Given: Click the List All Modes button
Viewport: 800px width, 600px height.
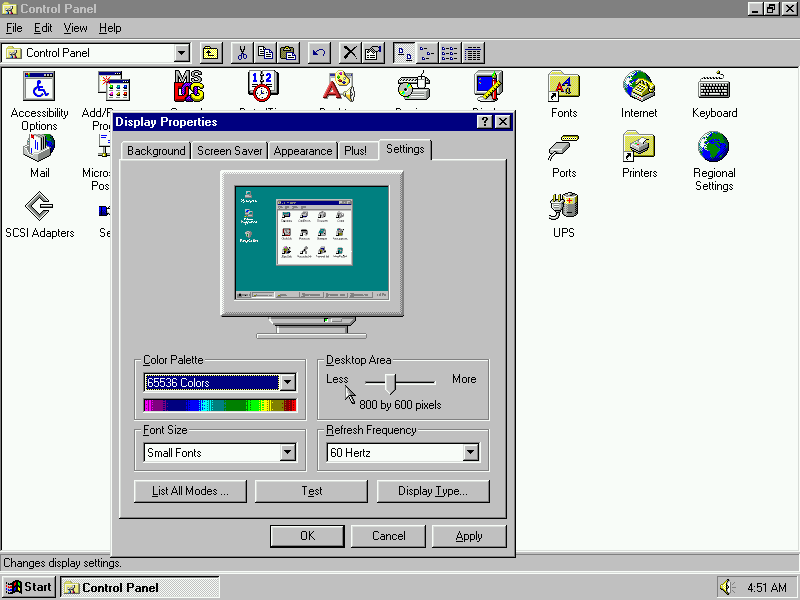Looking at the screenshot, I should 190,491.
